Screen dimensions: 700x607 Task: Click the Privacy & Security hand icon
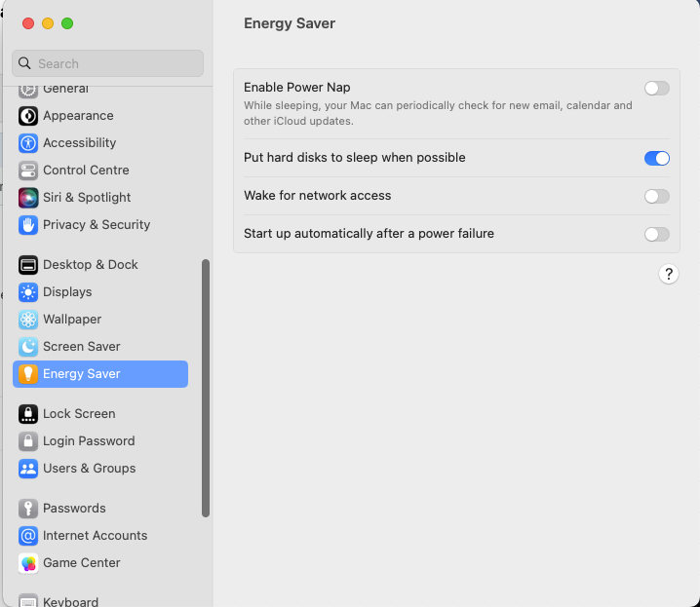coord(28,225)
